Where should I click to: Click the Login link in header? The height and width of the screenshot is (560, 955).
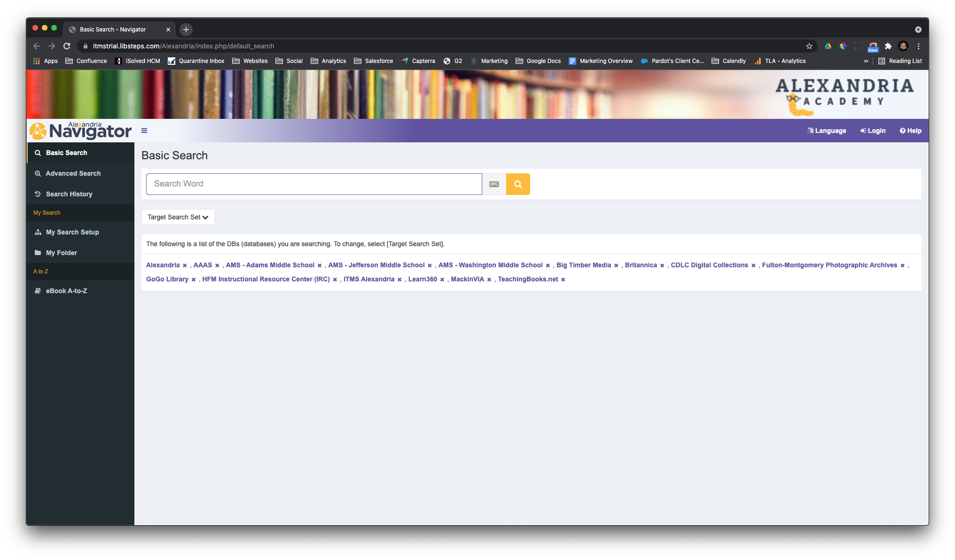[873, 131]
